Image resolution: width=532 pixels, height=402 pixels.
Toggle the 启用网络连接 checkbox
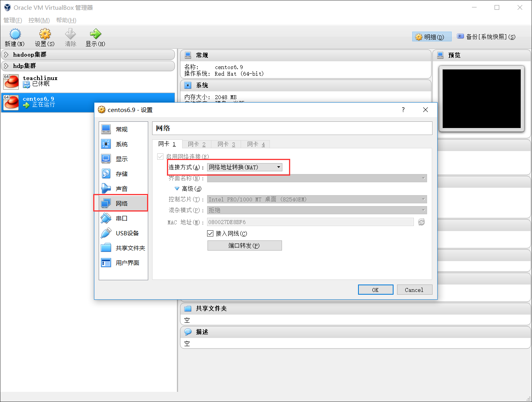(x=160, y=157)
